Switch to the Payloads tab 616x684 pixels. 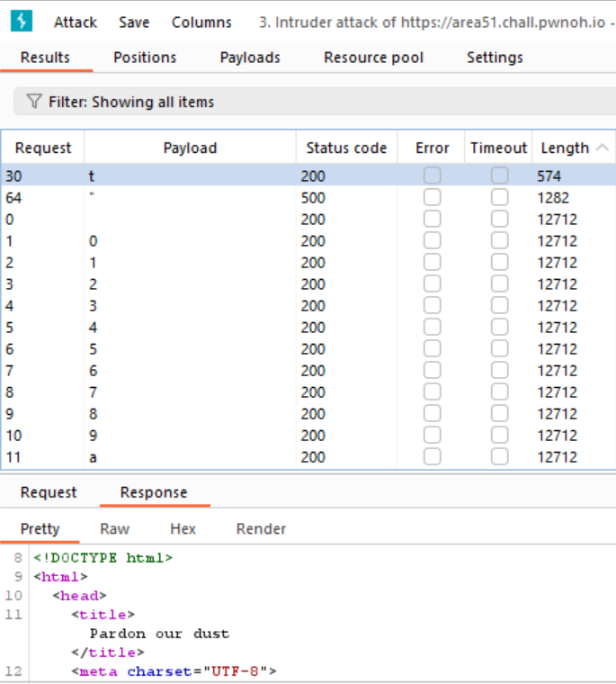250,58
